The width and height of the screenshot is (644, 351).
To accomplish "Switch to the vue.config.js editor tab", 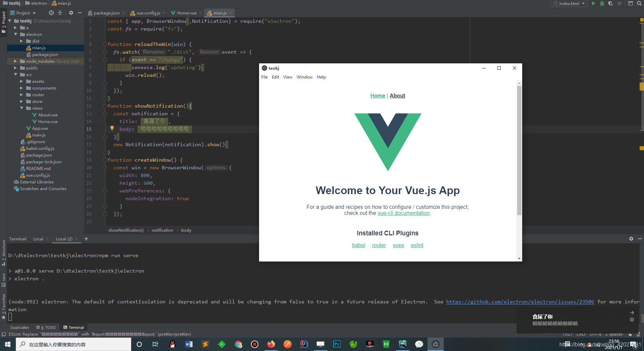I will [148, 13].
